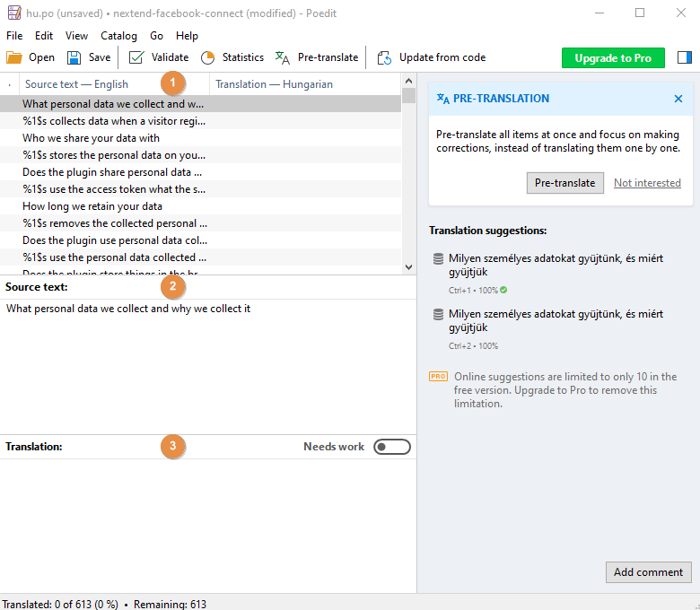
Task: Open the Go menu
Action: pyautogui.click(x=157, y=36)
